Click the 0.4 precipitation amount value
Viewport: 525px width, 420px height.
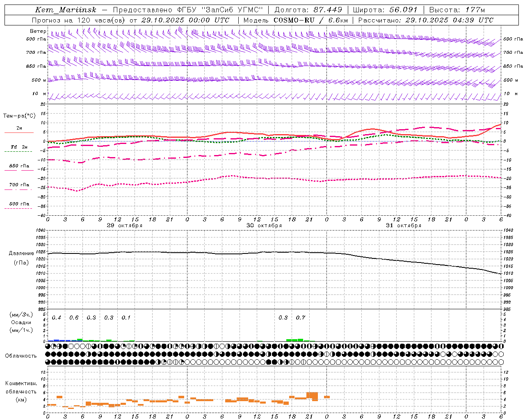click(x=57, y=317)
